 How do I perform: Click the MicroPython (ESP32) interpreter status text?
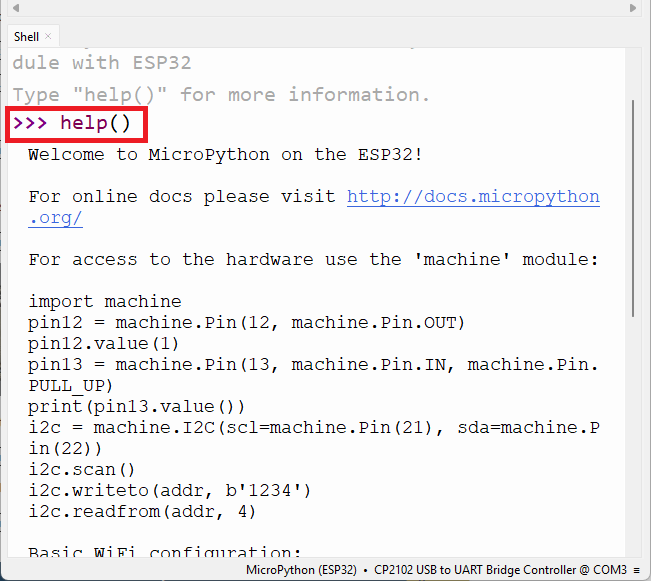(301, 571)
